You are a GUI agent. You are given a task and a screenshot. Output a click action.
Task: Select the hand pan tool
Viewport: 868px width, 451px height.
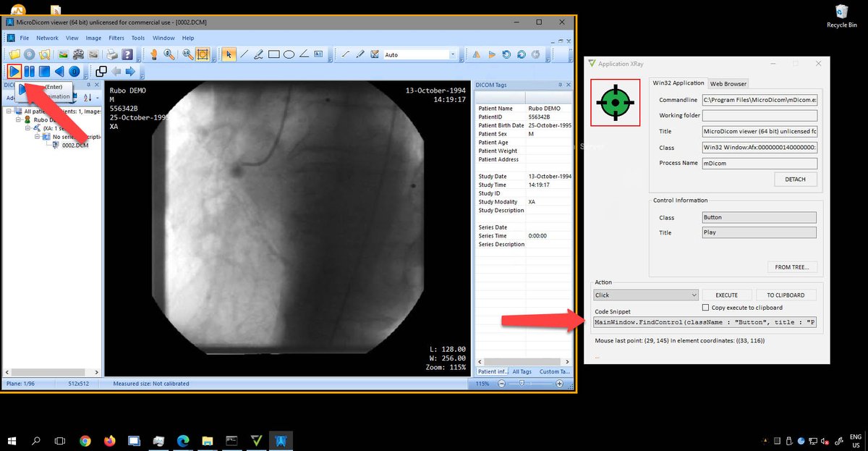(154, 54)
